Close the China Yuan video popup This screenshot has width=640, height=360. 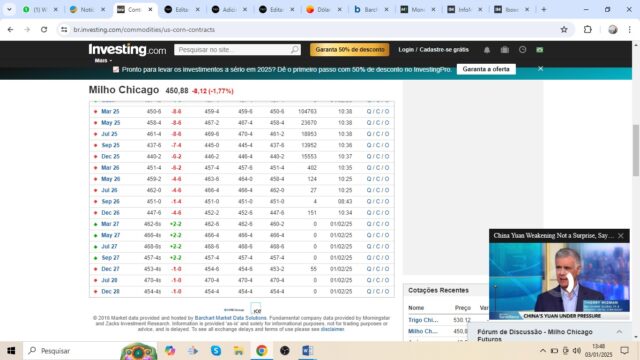[x=621, y=236]
